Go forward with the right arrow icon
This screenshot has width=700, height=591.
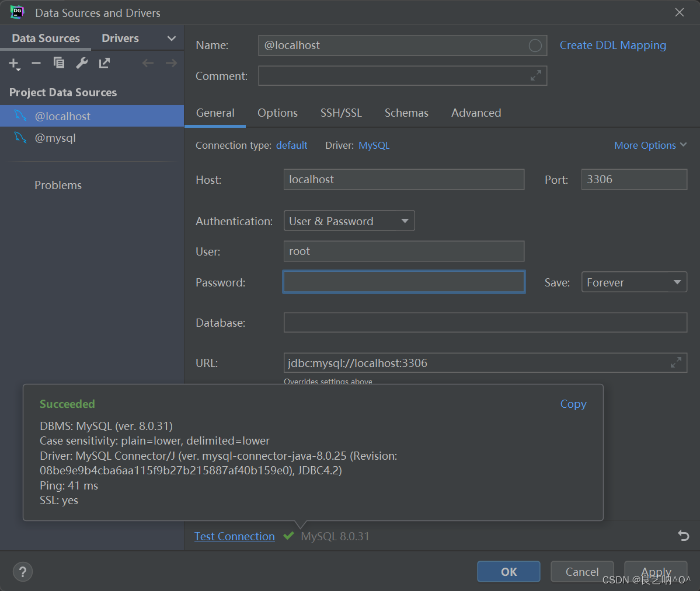[172, 64]
